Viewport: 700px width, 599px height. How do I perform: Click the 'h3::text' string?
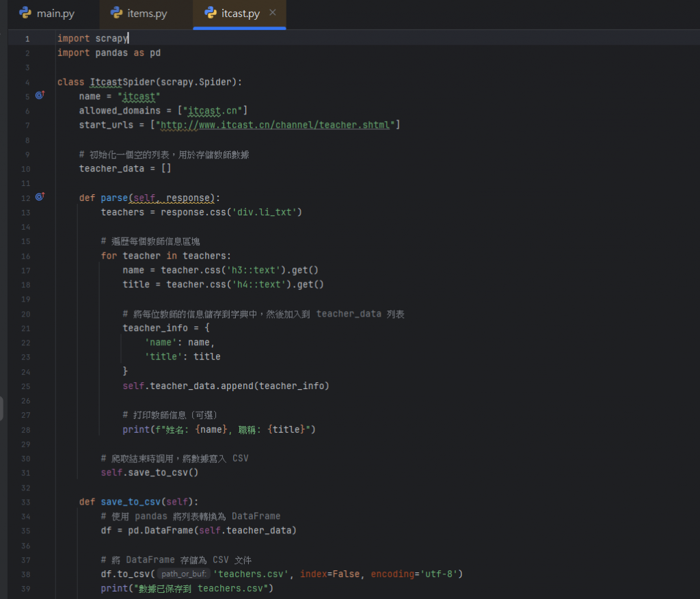[x=254, y=270]
